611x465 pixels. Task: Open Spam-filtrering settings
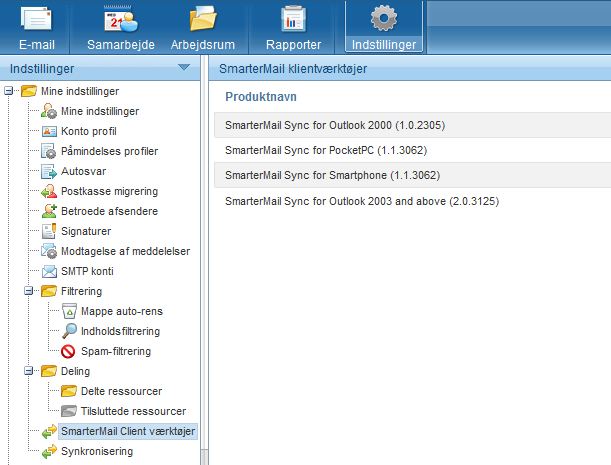point(116,351)
